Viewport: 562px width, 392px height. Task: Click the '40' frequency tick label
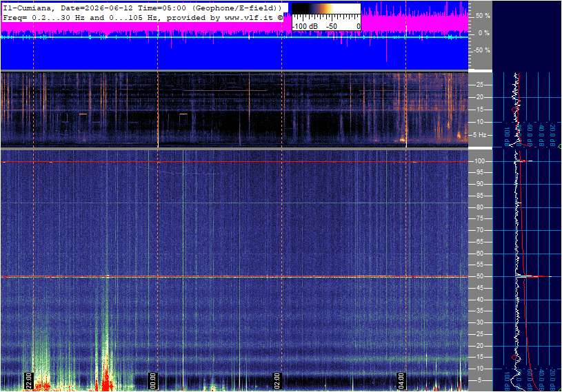tap(479, 300)
